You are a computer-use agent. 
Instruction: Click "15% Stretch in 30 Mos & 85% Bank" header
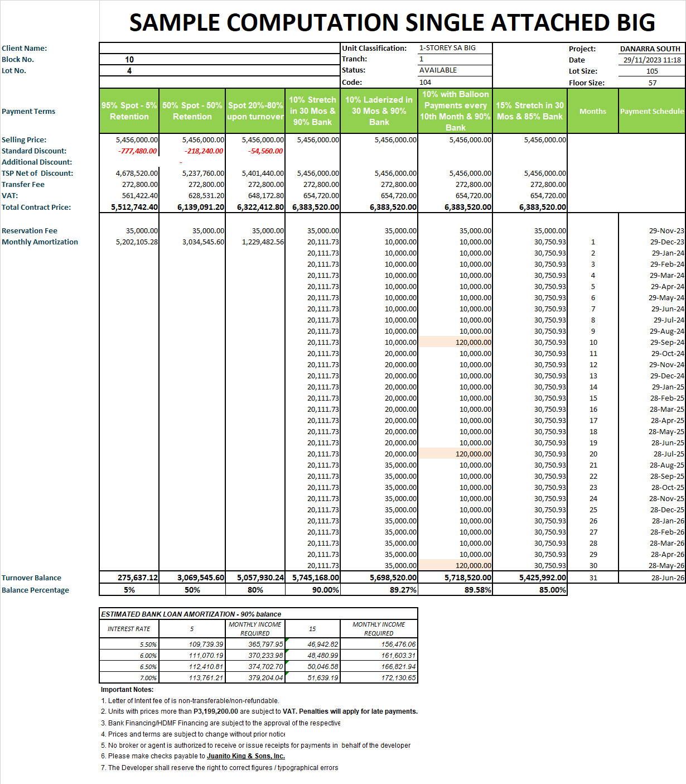[x=529, y=111]
